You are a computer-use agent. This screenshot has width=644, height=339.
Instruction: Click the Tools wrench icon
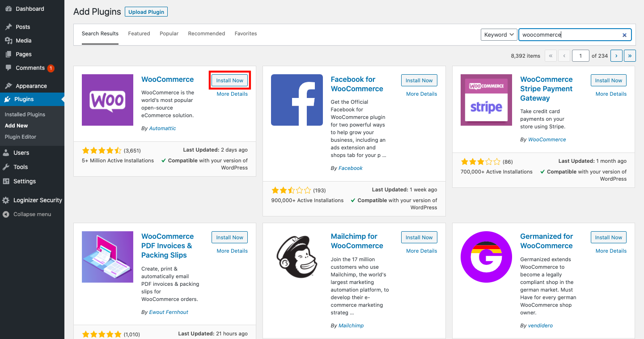coord(6,167)
